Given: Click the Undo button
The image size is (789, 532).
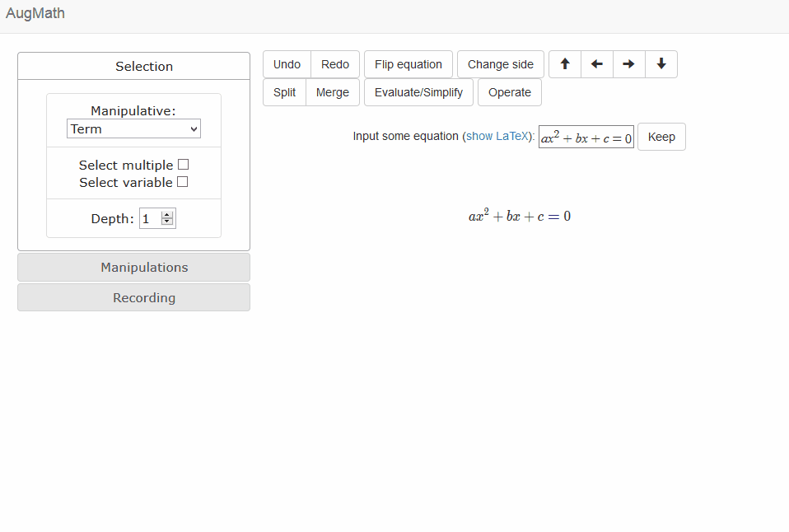Looking at the screenshot, I should pyautogui.click(x=287, y=64).
